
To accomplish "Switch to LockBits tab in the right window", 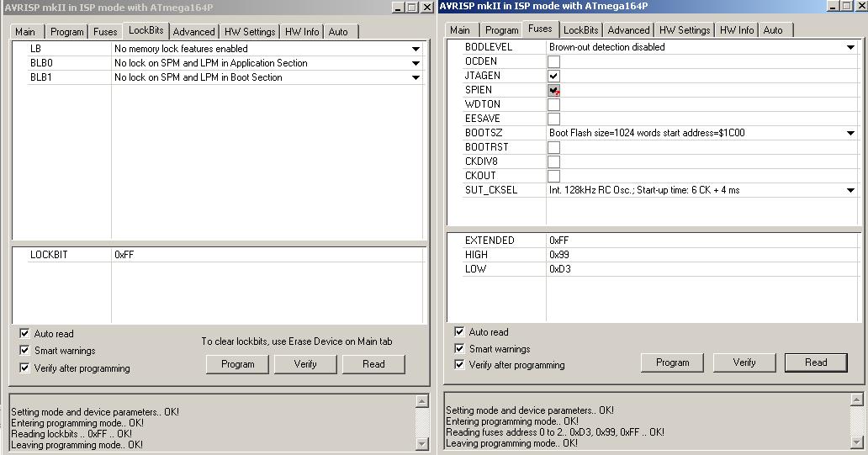I will (x=581, y=30).
